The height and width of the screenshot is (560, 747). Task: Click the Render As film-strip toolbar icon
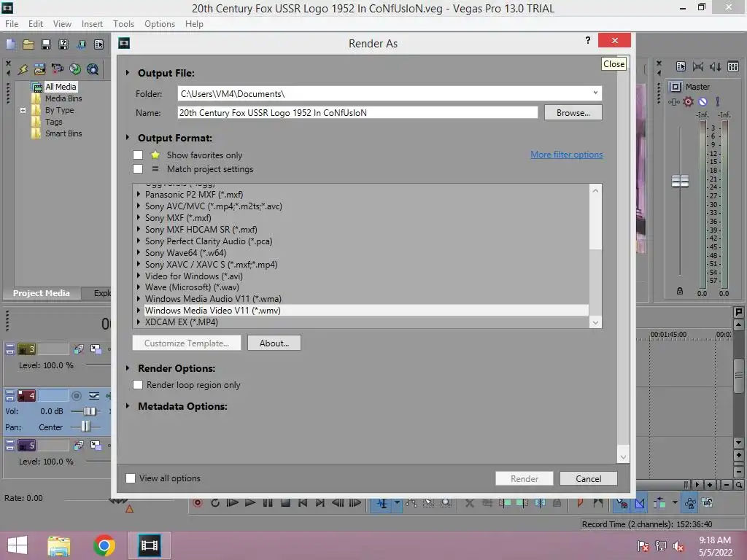pyautogui.click(x=82, y=44)
